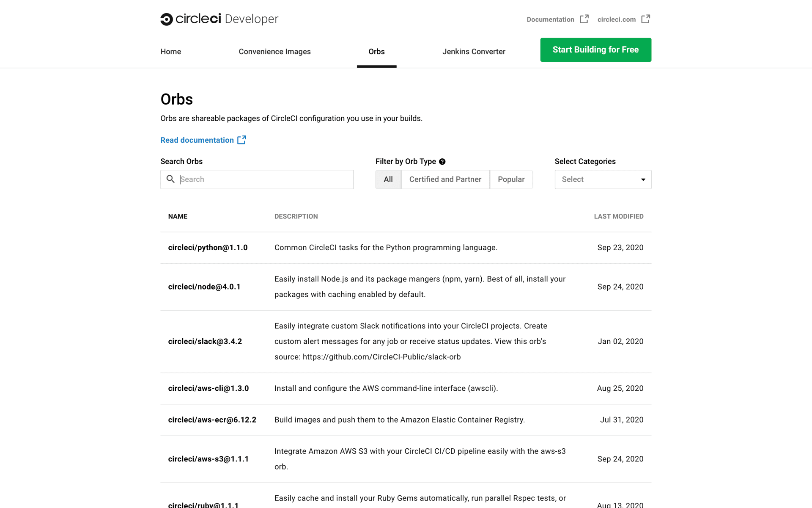Viewport: 812px width, 508px height.
Task: Click the LAST MODIFIED column header
Action: pos(619,216)
